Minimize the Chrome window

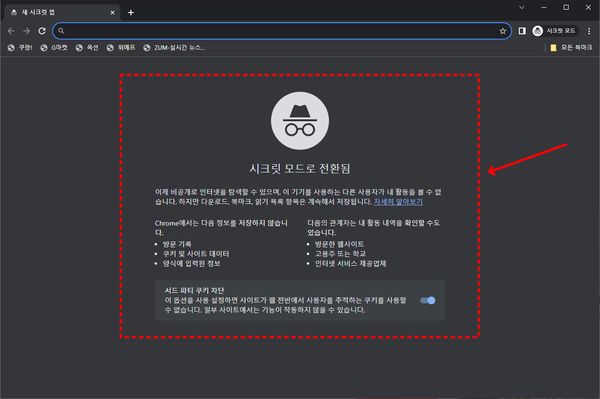coord(544,7)
